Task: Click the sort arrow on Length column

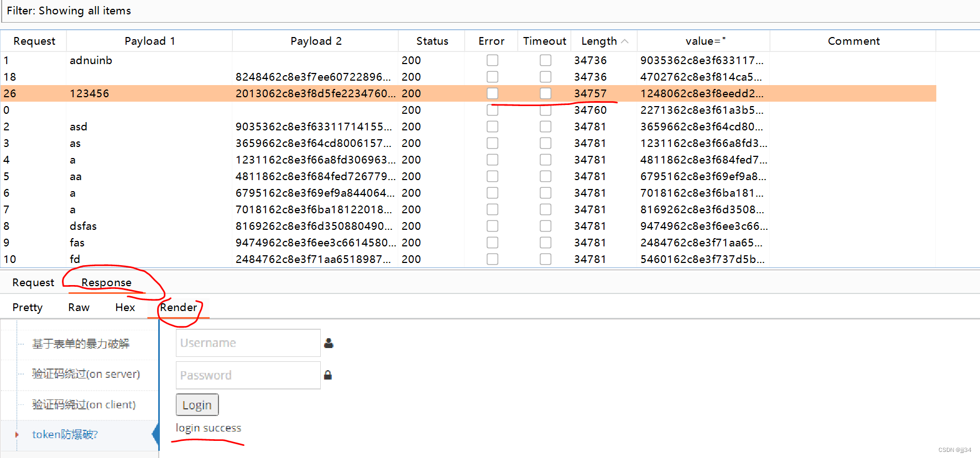Action: (625, 41)
